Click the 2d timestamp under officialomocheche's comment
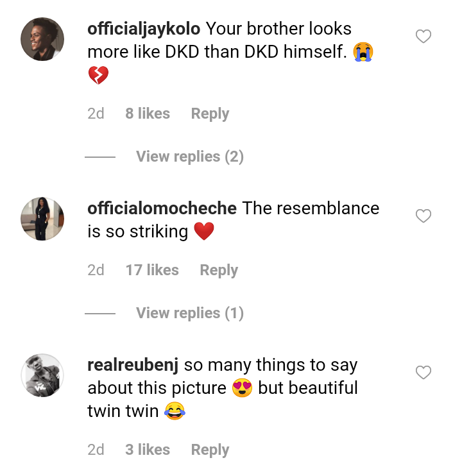This screenshot has height=476, width=462. pos(96,270)
